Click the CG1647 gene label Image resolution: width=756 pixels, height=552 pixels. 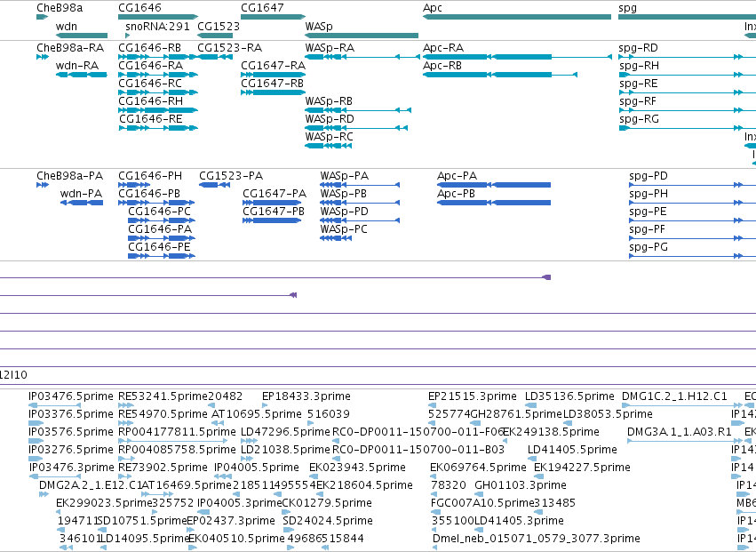click(262, 8)
